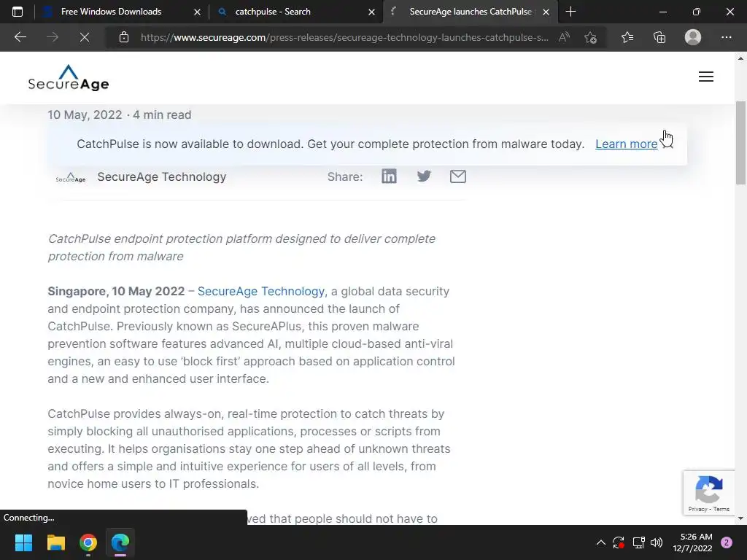This screenshot has width=747, height=560.
Task: Click the page vertical scrollbar thumb
Action: [x=740, y=143]
